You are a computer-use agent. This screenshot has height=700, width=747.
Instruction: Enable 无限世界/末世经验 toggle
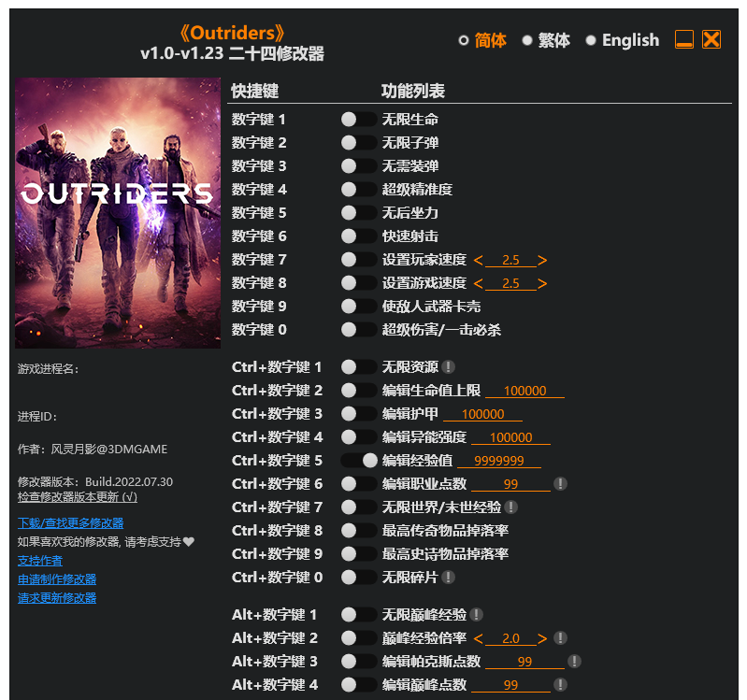tap(359, 507)
